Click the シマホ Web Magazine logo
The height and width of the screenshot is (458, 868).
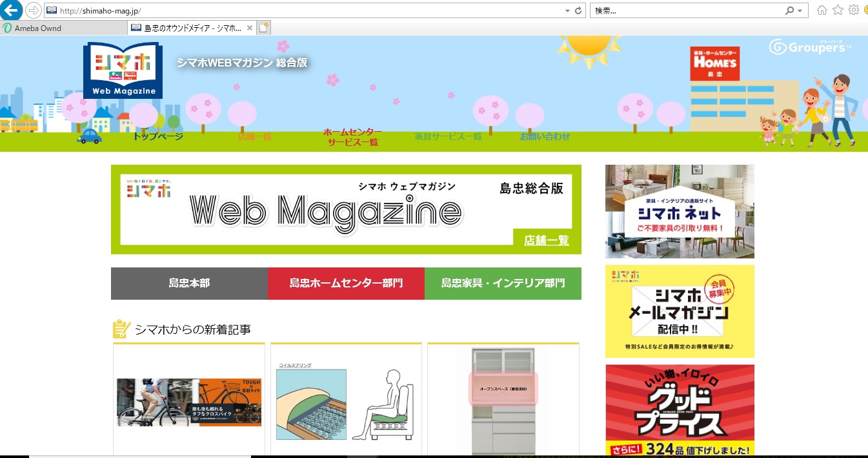tap(123, 70)
